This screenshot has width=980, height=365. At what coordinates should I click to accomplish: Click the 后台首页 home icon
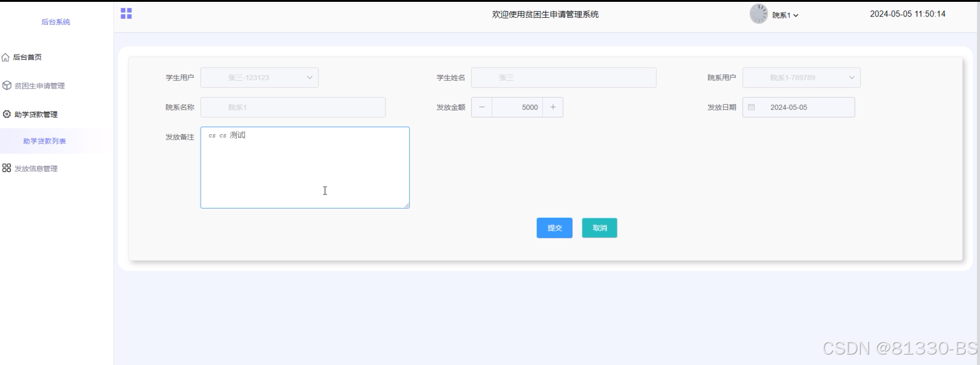click(x=6, y=57)
